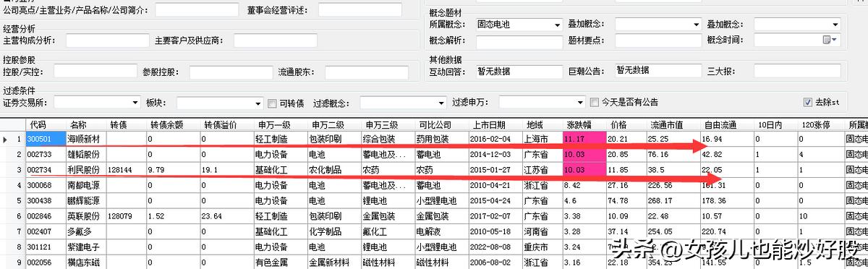Sort by the 120涨停 column header
Viewport: 868px width, 269px height.
coord(821,124)
